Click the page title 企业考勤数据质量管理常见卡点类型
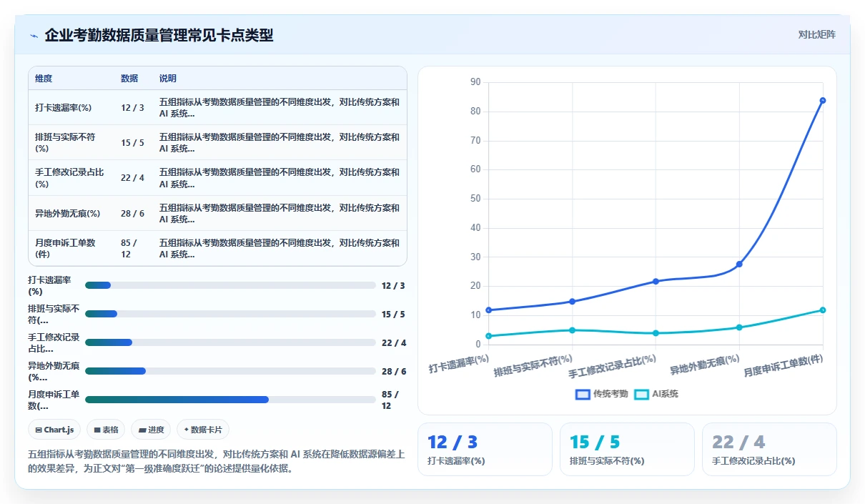 [159, 35]
